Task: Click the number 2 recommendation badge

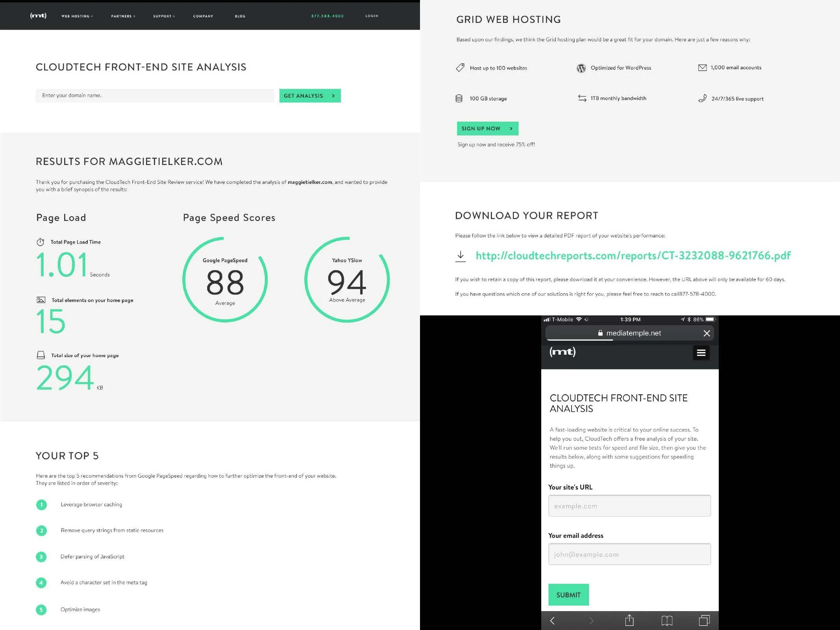Action: pyautogui.click(x=41, y=531)
